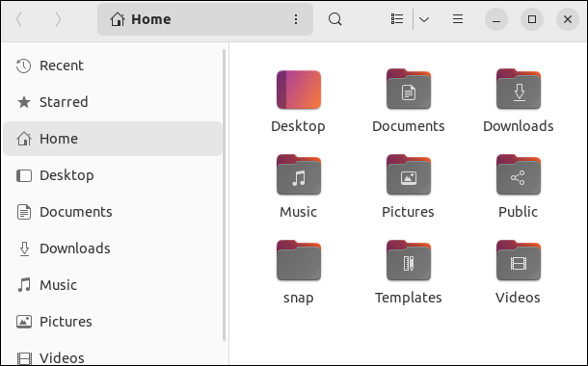This screenshot has height=366, width=588.
Task: Click the Home house icon in sidebar
Action: pos(24,139)
